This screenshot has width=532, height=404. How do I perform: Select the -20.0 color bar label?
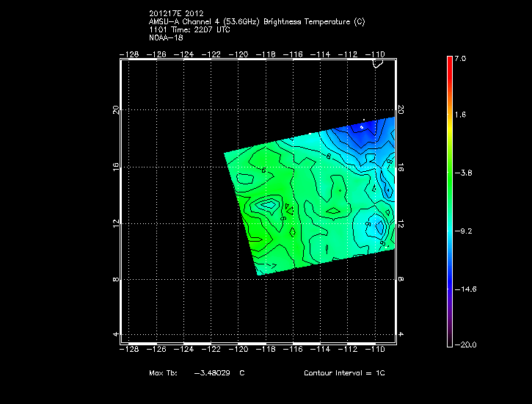tap(464, 345)
